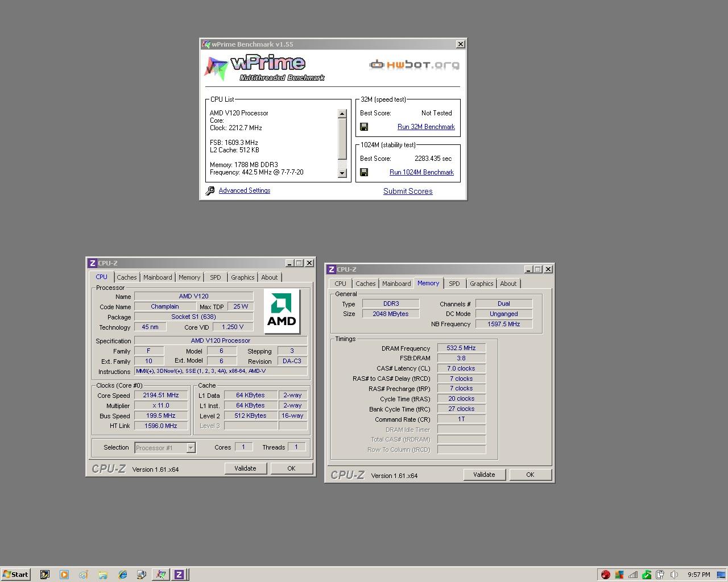Click the Core Speed value 2194.51 MHz
This screenshot has height=582, width=728.
[x=161, y=395]
